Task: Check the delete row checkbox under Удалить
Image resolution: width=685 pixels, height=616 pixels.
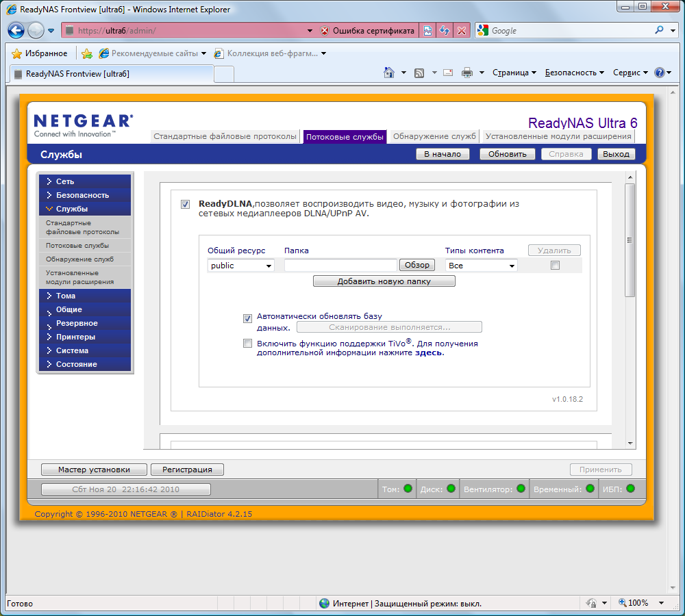Action: click(555, 265)
